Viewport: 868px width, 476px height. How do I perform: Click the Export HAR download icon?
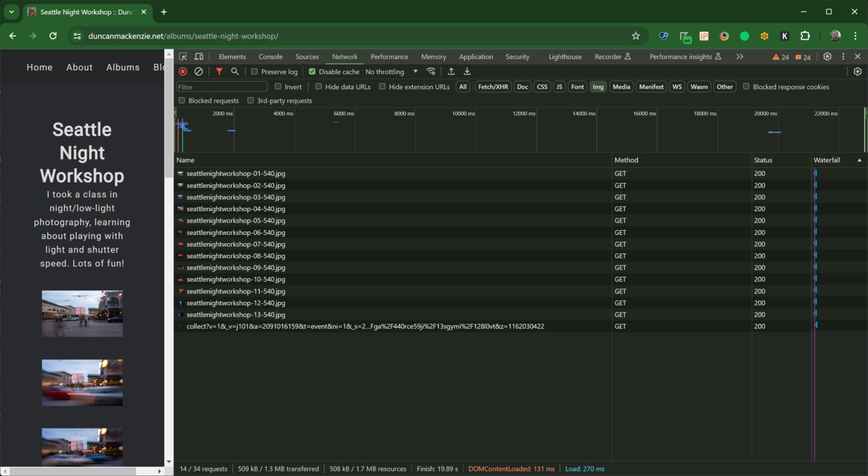tap(467, 71)
